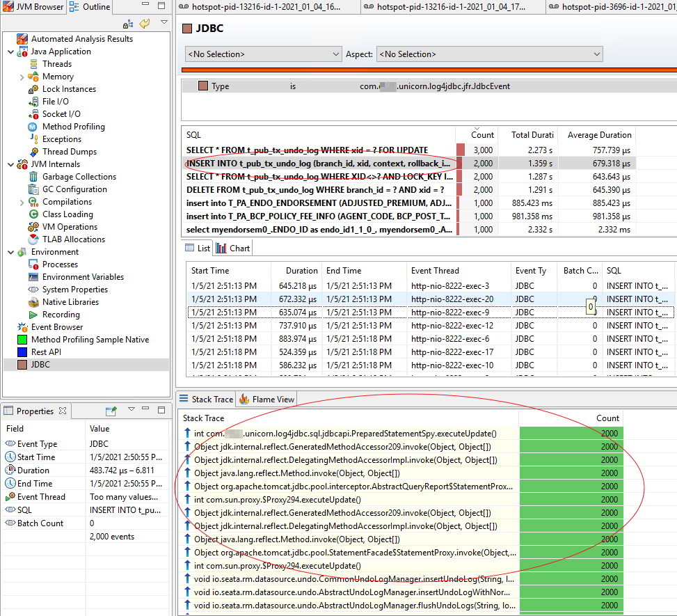Open Socket I/O page
This screenshot has height=616, width=677.
[61, 114]
